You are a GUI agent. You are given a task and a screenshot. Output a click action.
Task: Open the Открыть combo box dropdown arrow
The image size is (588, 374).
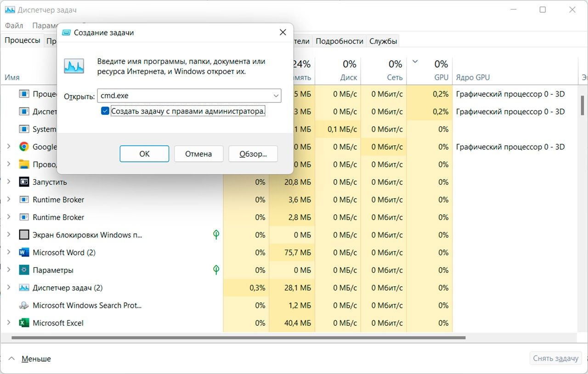(276, 96)
